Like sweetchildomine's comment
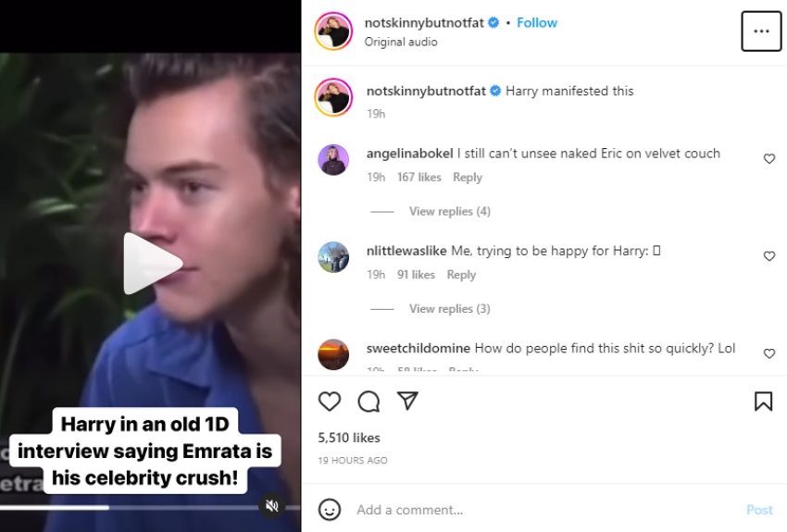Image resolution: width=787 pixels, height=532 pixels. coord(768,353)
